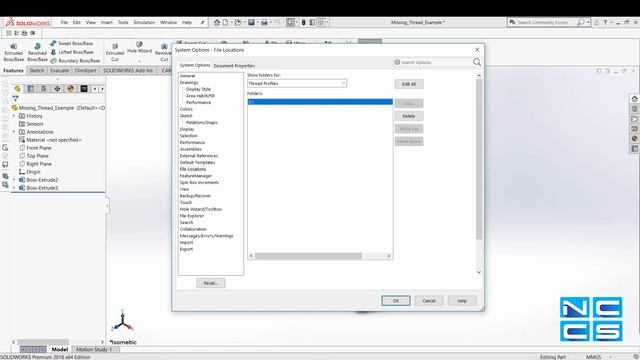This screenshot has width=640, height=360.
Task: Click the Search Community Forum field
Action: [542, 22]
